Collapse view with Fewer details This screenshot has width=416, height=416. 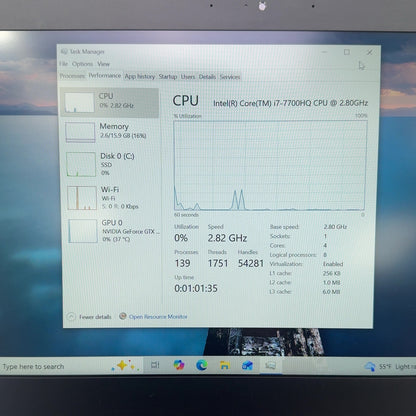click(89, 317)
